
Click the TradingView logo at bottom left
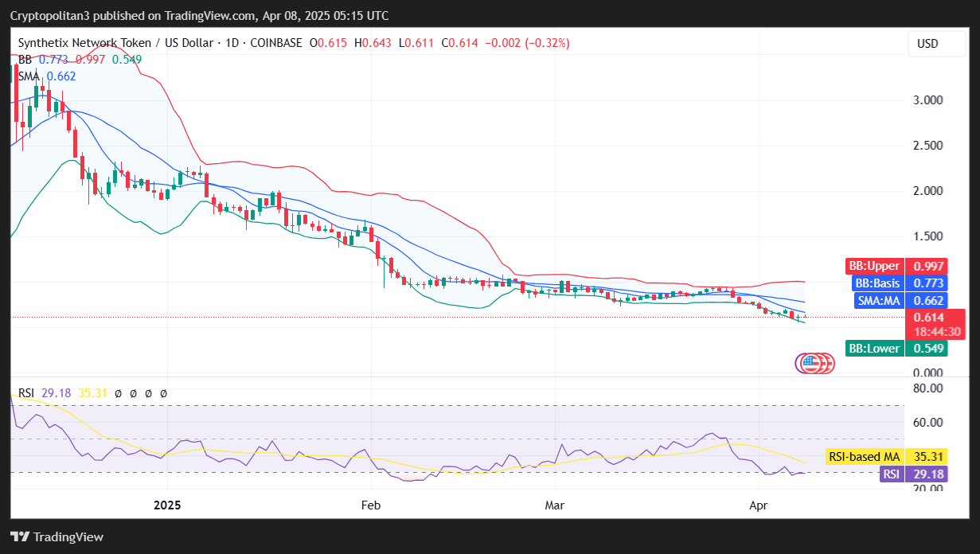pos(57,536)
